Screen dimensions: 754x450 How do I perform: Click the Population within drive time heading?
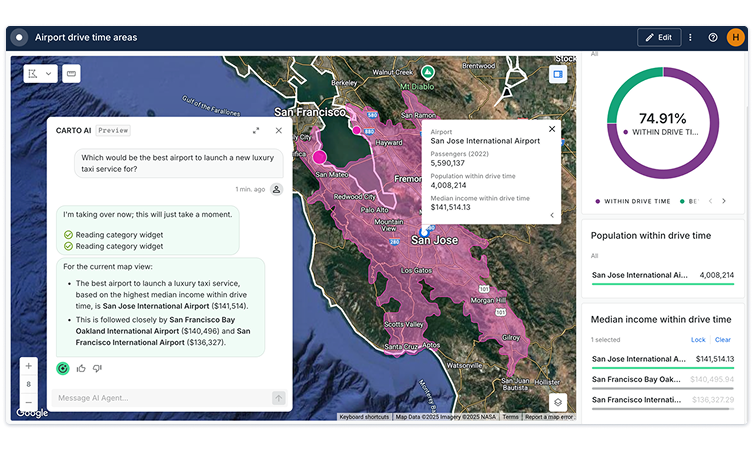tap(651, 236)
